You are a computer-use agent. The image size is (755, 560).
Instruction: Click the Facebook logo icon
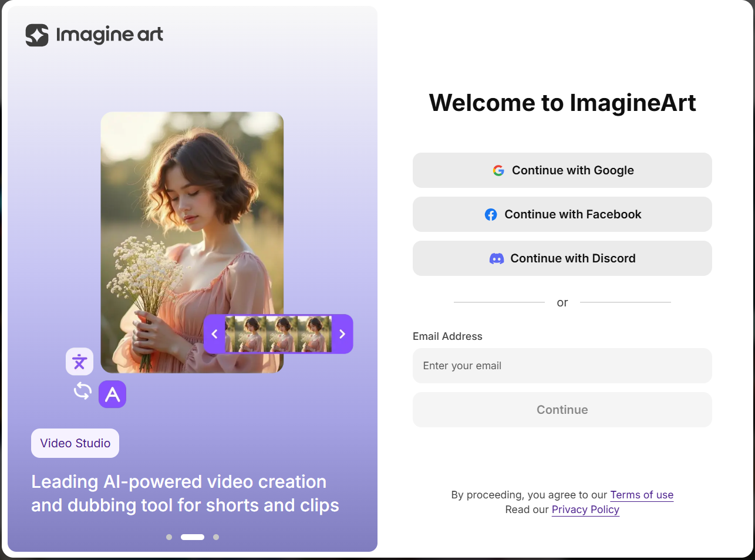491,214
